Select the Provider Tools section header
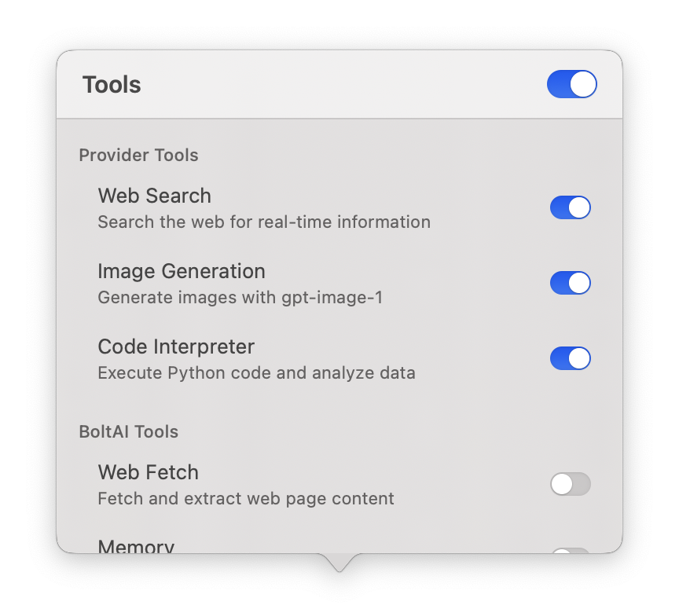This screenshot has height=616, width=679. 138,155
